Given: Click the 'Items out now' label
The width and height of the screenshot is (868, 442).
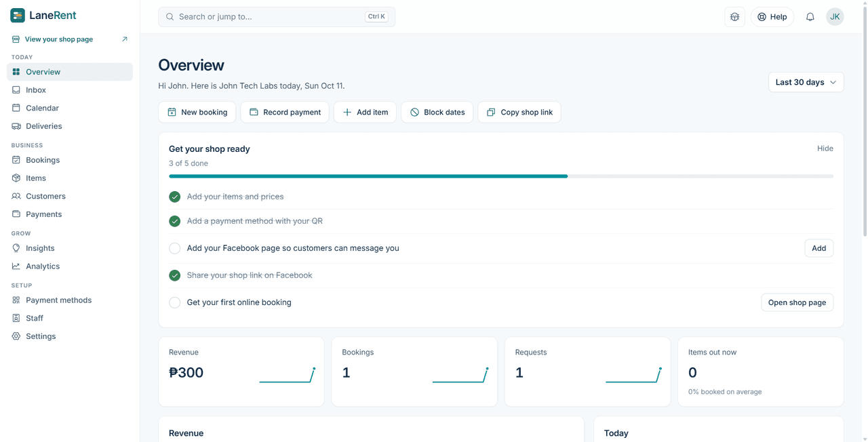Looking at the screenshot, I should (712, 353).
